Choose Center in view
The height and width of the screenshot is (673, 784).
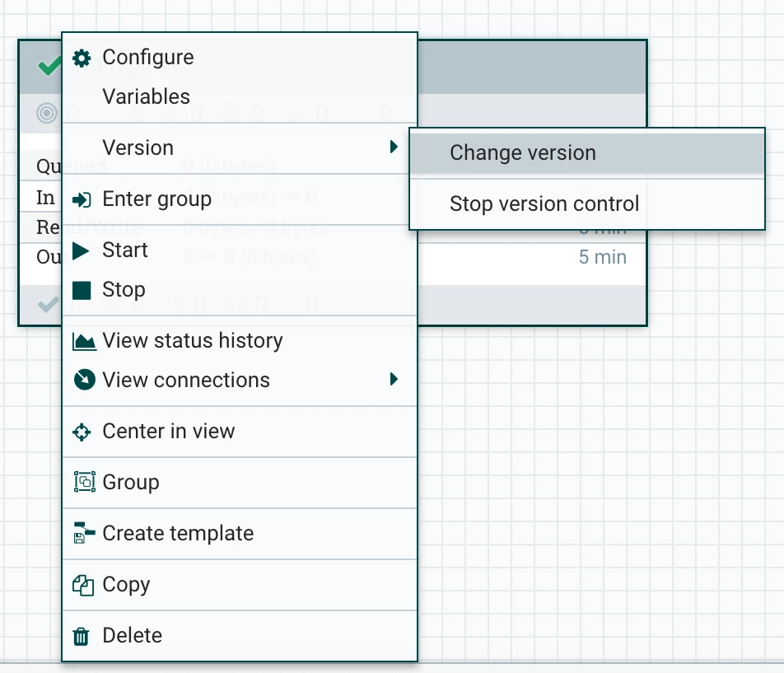pyautogui.click(x=240, y=431)
